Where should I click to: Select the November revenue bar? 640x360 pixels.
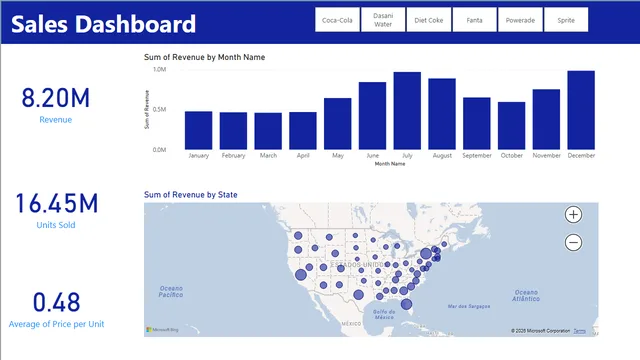point(546,119)
